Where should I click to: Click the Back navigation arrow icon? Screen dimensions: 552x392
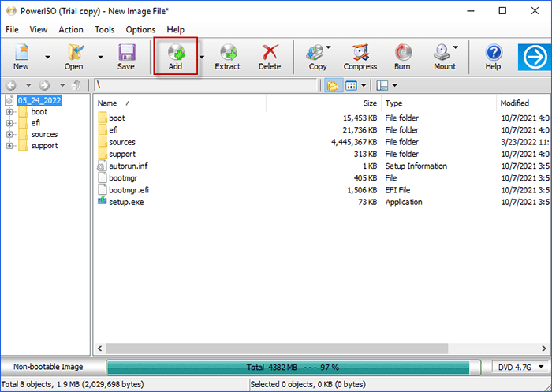coord(11,85)
